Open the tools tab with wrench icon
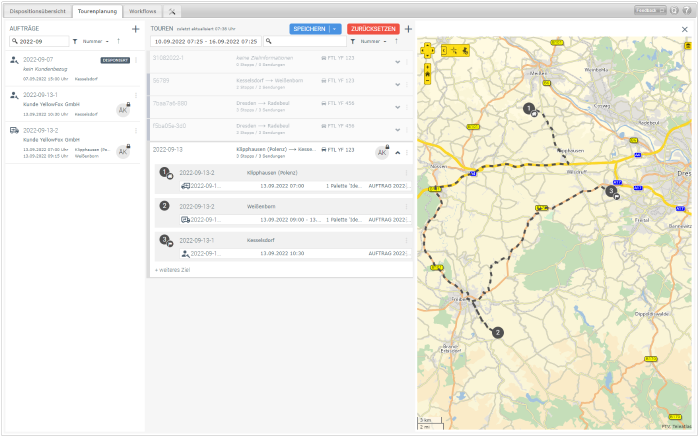 [172, 10]
